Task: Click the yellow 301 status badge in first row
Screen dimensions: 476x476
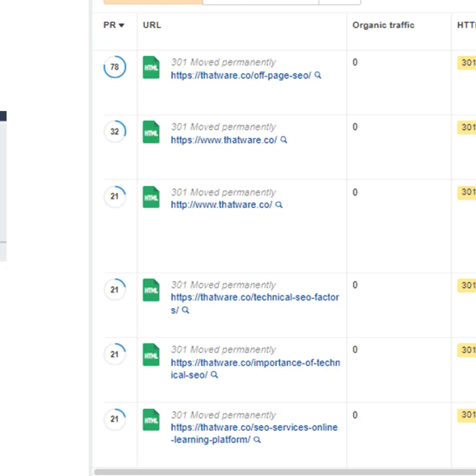Action: pos(467,63)
